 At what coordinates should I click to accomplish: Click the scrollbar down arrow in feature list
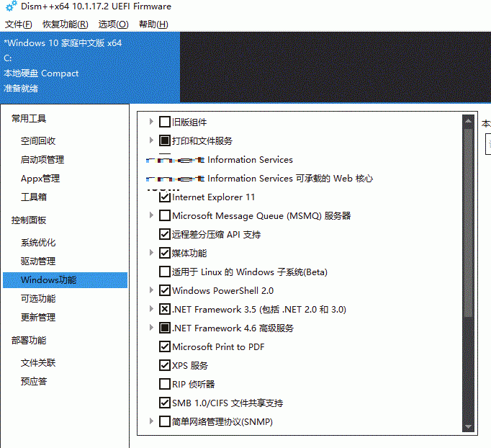coord(469,428)
